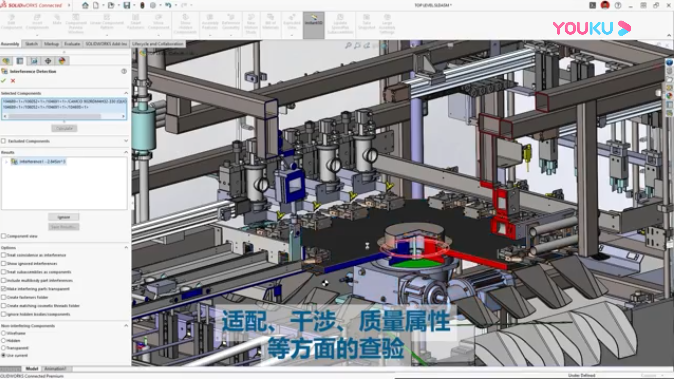Click the Calculate button

pos(64,128)
